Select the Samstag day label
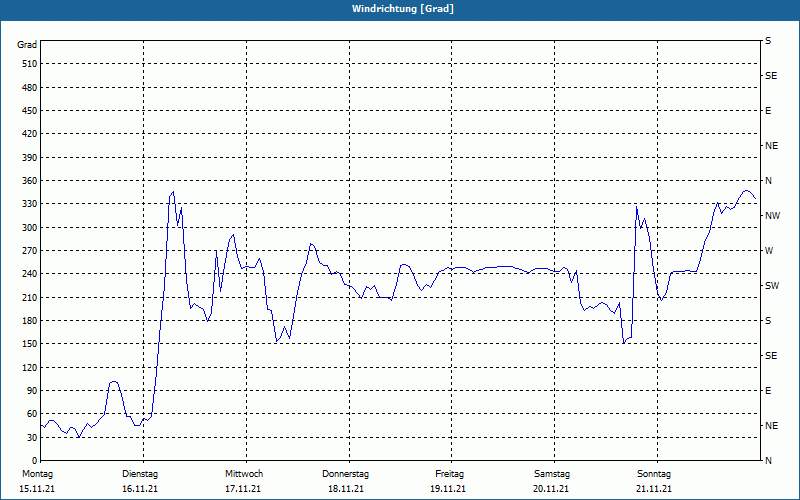This screenshot has width=800, height=500. pyautogui.click(x=552, y=474)
